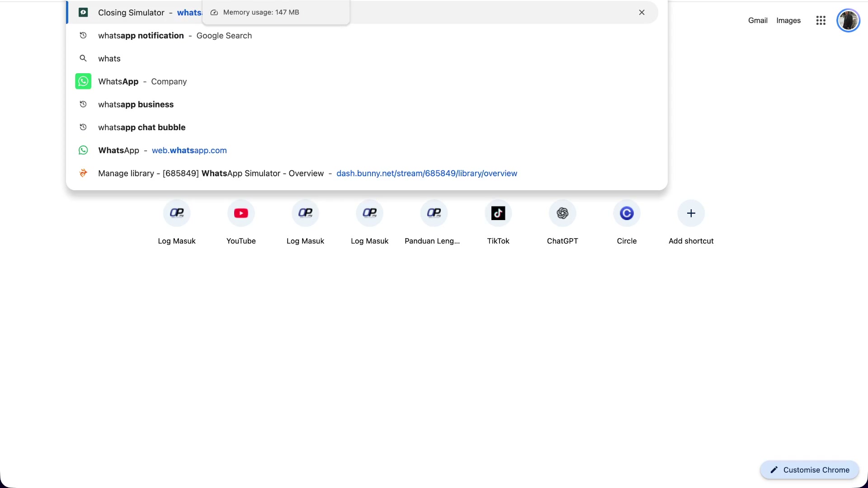Remove the Closing Simulator suggestion with X
This screenshot has width=868, height=488.
tap(642, 13)
